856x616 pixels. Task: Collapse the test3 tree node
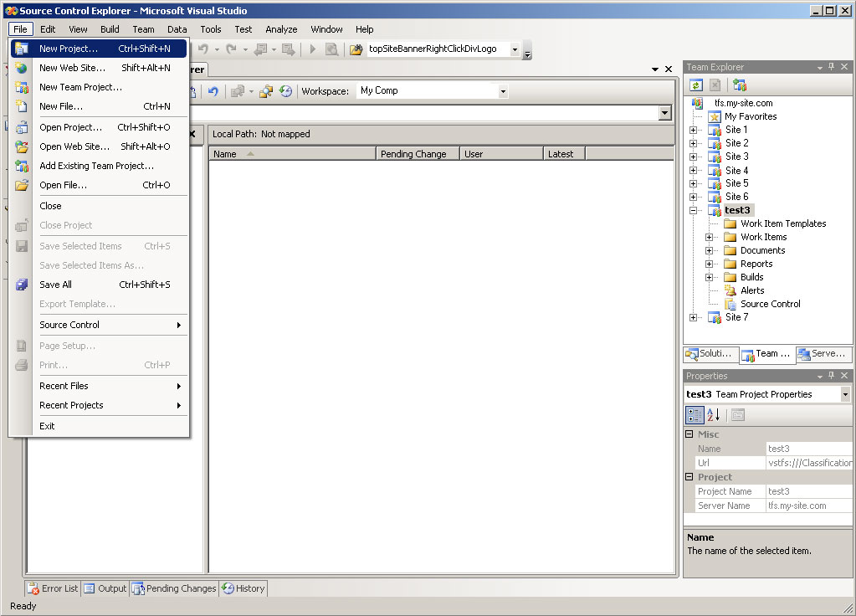693,210
